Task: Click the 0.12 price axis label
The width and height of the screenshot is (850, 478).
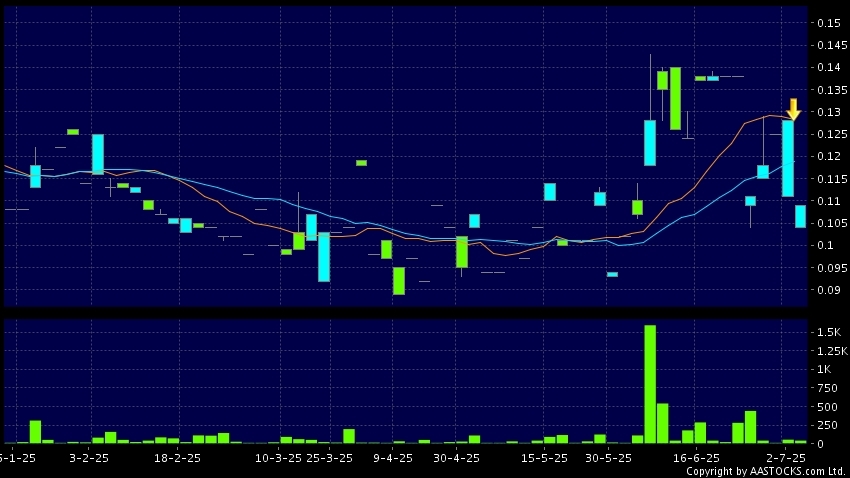Action: click(829, 156)
